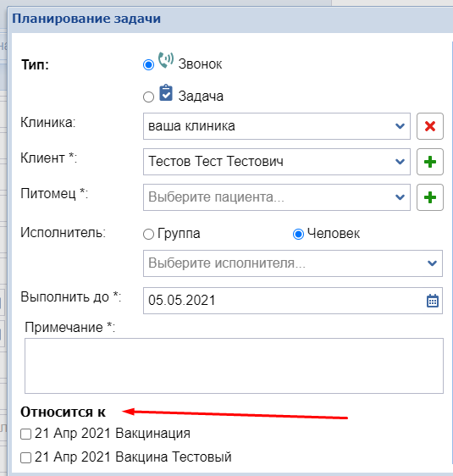This screenshot has height=476, width=453.
Task: Expand the Клиент dropdown arrow
Action: [400, 162]
